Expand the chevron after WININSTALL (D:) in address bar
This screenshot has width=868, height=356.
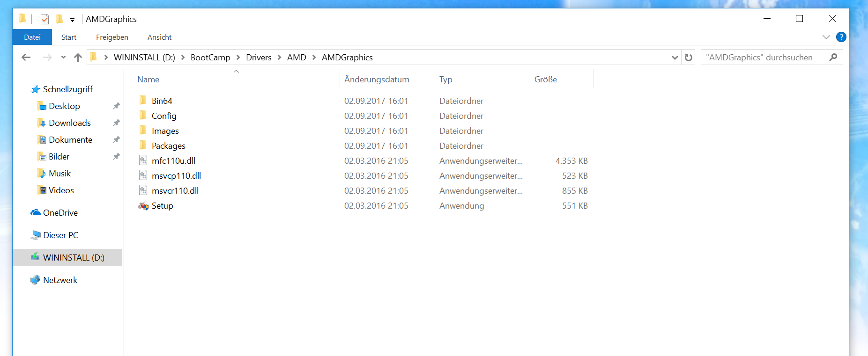point(183,57)
